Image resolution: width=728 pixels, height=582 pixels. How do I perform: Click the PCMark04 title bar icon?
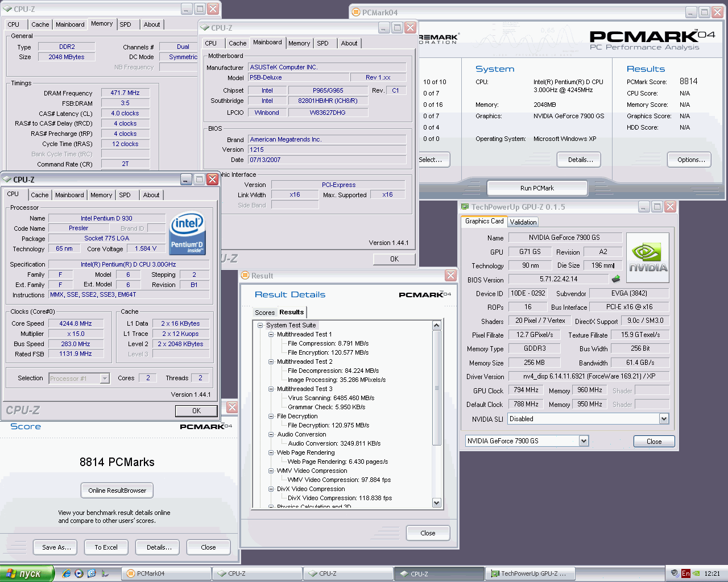[x=356, y=12]
